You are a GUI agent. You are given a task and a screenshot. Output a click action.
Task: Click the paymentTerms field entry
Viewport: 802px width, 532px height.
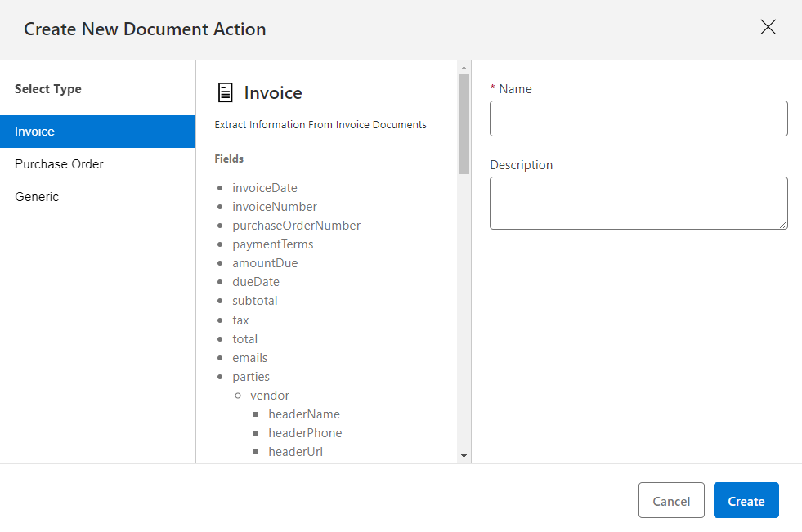(x=272, y=244)
